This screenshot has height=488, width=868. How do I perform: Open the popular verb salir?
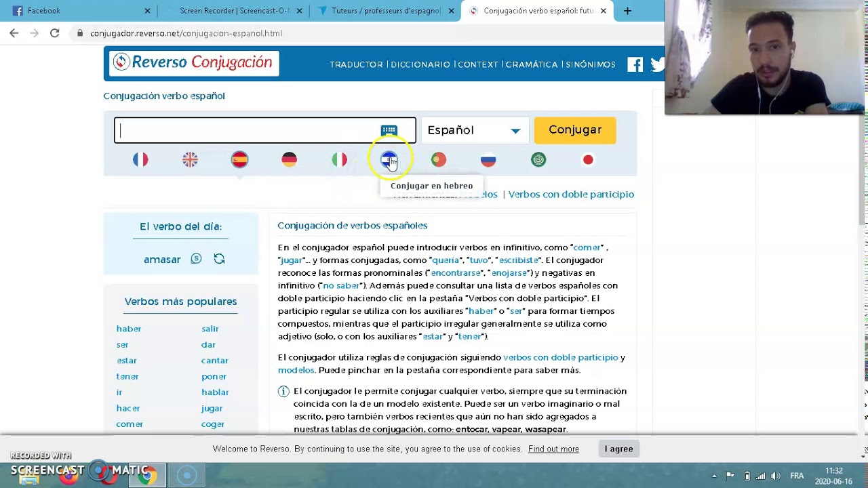pos(210,329)
